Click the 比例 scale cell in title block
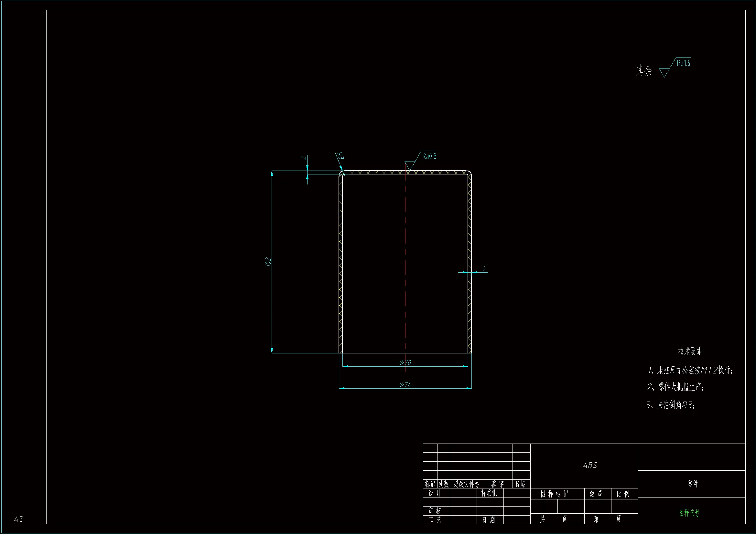 point(623,494)
